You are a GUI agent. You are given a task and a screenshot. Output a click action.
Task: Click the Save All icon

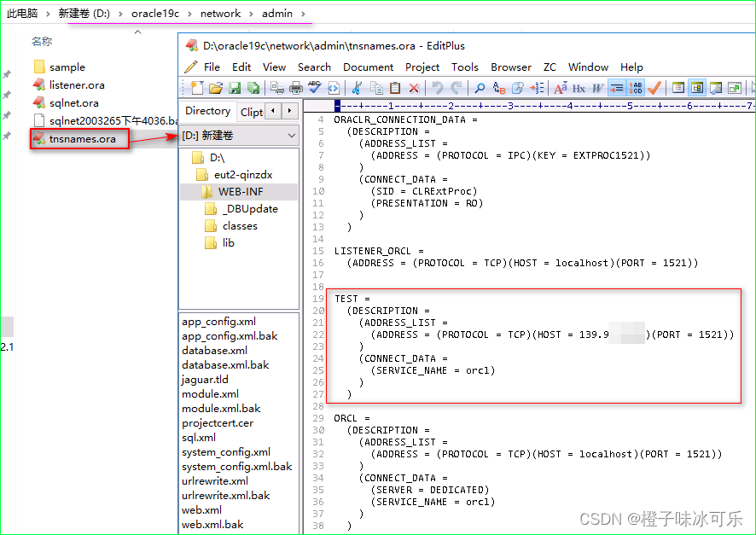coord(253,88)
